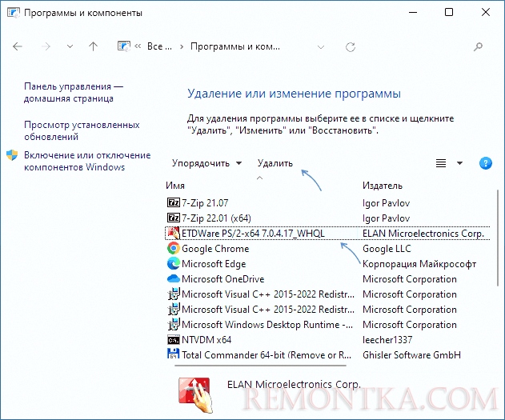Maximize the Программы и компоненты window
Image resolution: width=505 pixels, height=420 pixels.
tap(449, 12)
